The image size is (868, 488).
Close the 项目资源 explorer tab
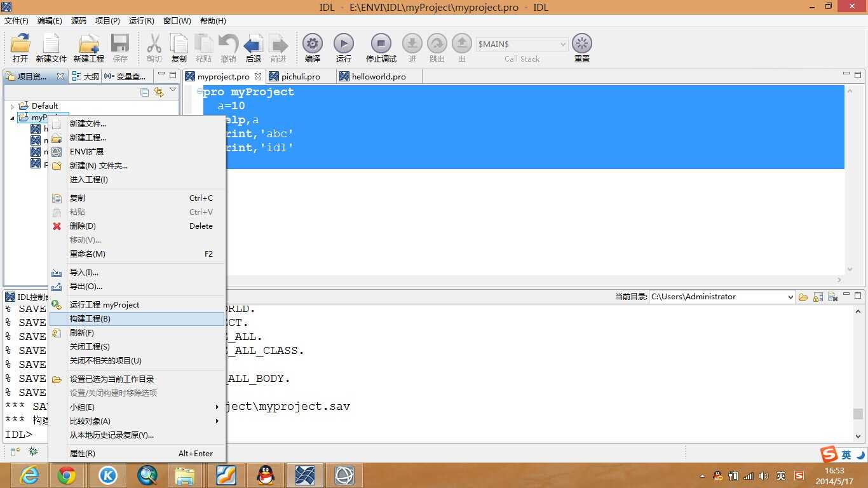click(x=60, y=76)
